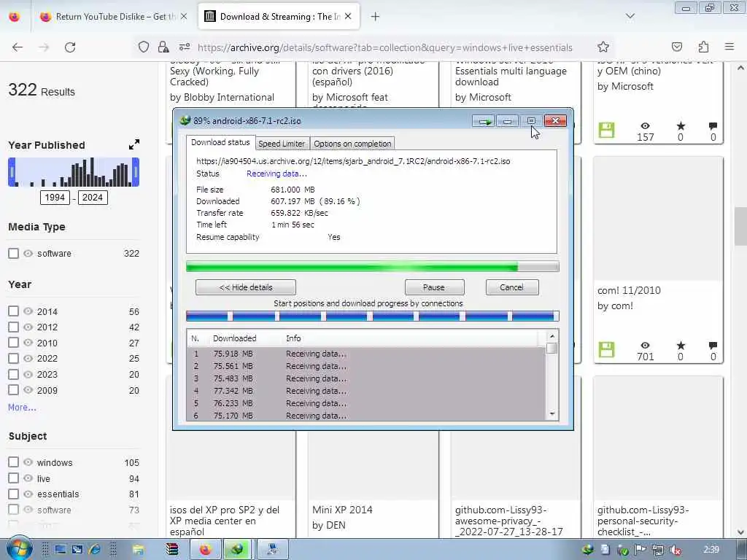Click the site padlock security icon

(163, 47)
